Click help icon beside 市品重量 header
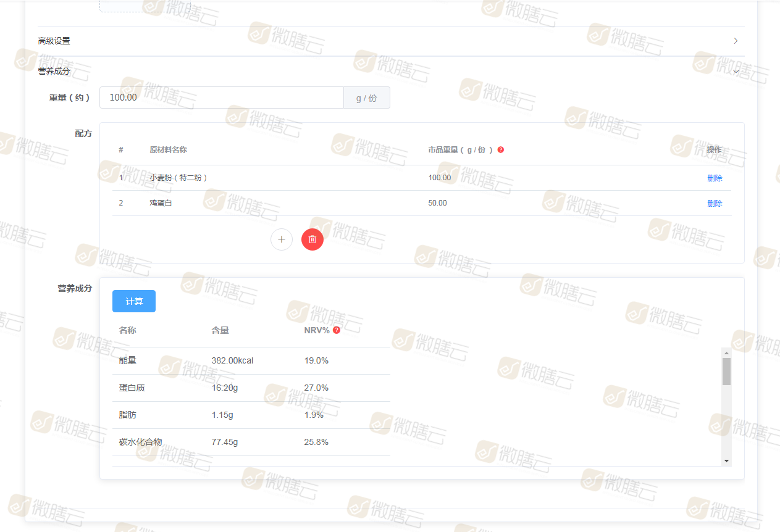The height and width of the screenshot is (532, 780). [501, 150]
